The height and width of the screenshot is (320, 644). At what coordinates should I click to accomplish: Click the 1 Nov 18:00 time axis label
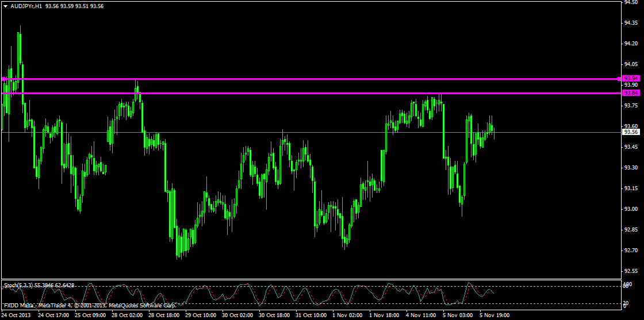(385, 315)
